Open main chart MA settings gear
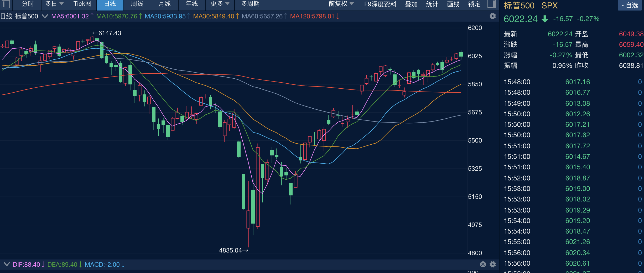The image size is (644, 273). (493, 16)
